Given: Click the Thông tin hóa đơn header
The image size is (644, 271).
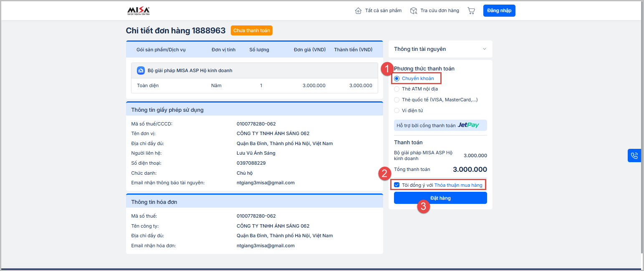Looking at the screenshot, I should tap(255, 202).
